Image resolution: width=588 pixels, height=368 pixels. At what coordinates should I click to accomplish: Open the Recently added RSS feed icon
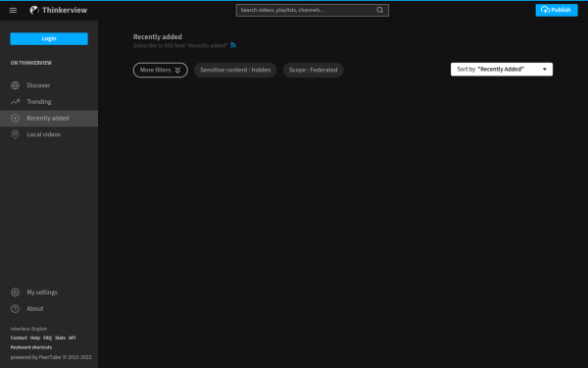233,45
